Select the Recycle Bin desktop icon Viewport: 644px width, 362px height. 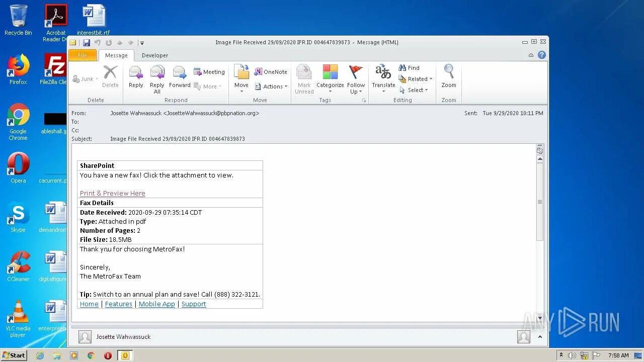point(18,20)
